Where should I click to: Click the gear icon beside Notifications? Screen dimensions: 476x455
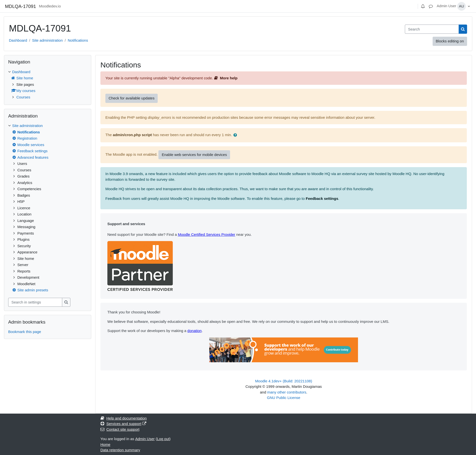tap(14, 132)
